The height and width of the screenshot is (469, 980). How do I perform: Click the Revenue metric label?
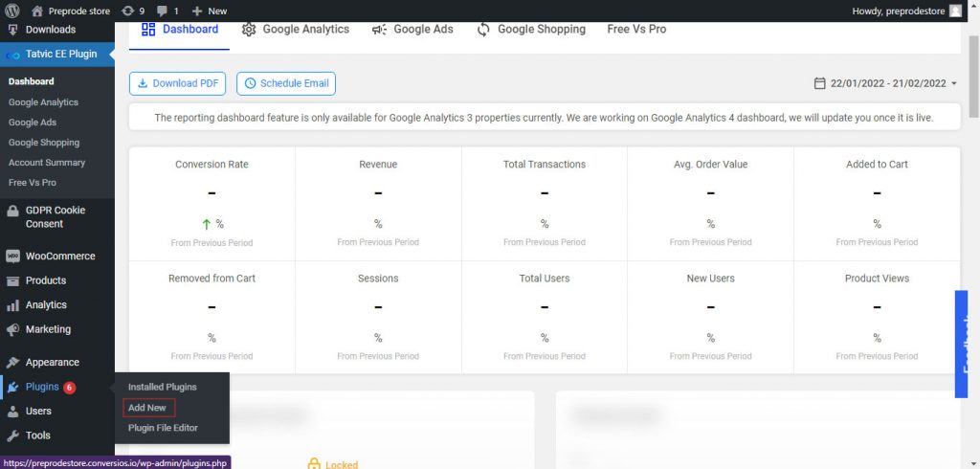(x=378, y=165)
